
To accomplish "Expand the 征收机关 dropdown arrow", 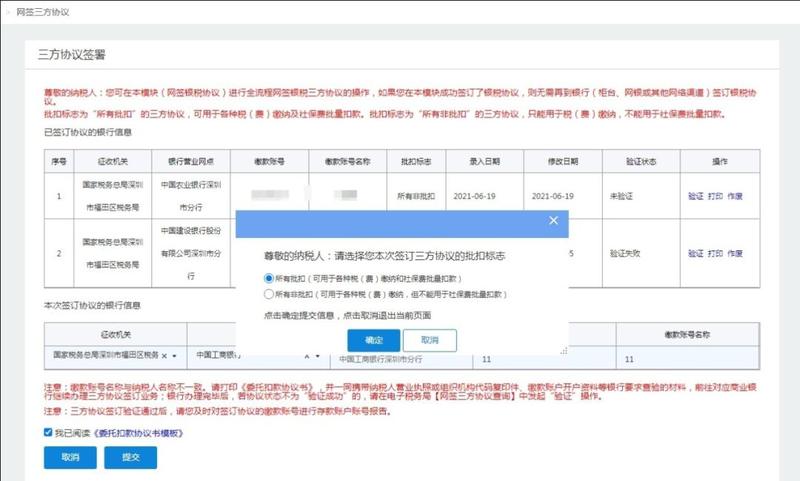I will [176, 356].
